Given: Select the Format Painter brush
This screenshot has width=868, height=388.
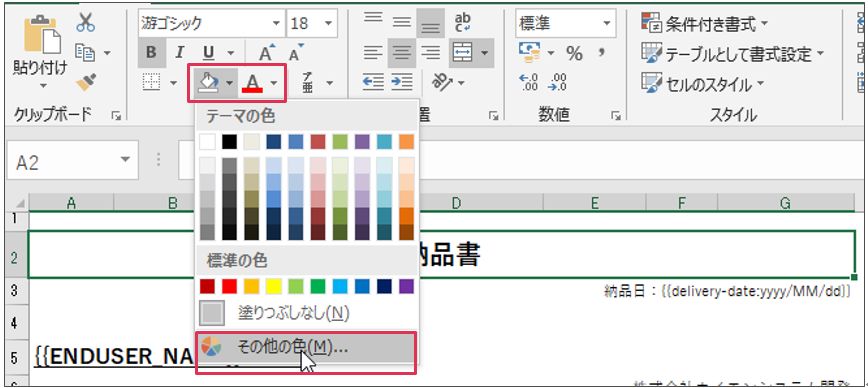Looking at the screenshot, I should [x=86, y=82].
